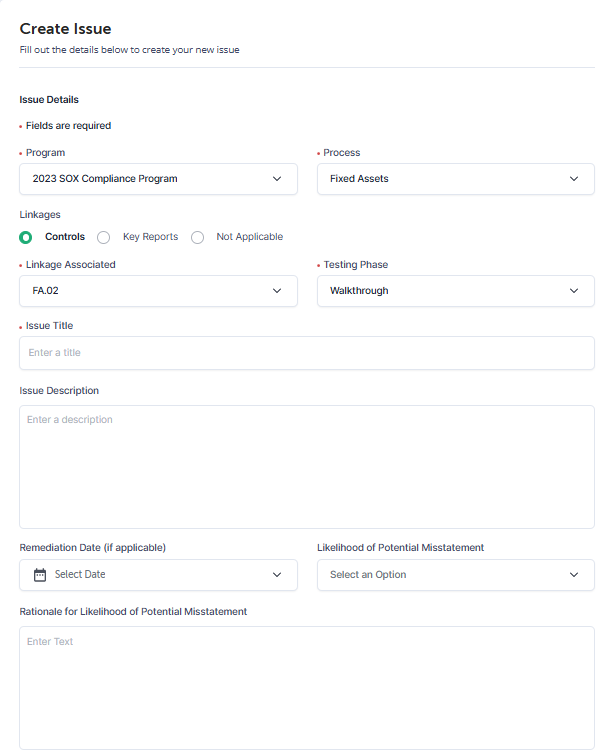Click the chevron arrow in Program field
Image resolution: width=610 pixels, height=755 pixels.
pos(277,179)
